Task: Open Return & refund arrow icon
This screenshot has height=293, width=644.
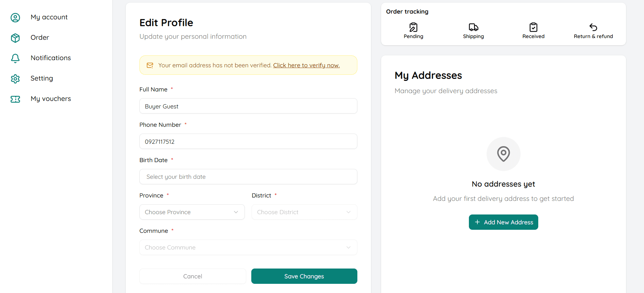Action: [593, 27]
